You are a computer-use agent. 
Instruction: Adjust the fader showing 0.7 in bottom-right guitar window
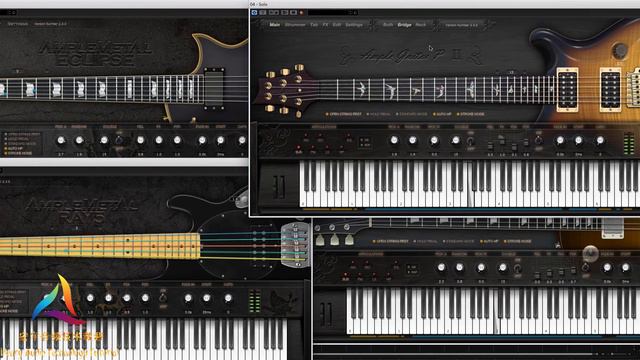(x=573, y=271)
